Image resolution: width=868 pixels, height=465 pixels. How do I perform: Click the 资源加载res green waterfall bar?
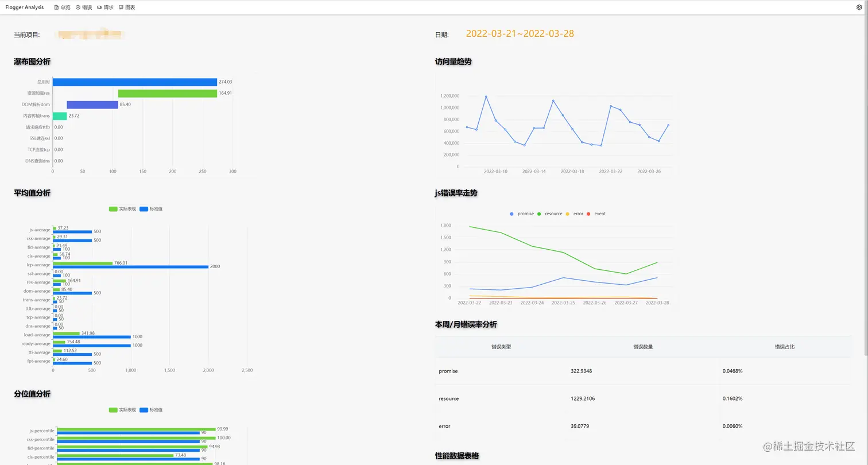tap(168, 93)
